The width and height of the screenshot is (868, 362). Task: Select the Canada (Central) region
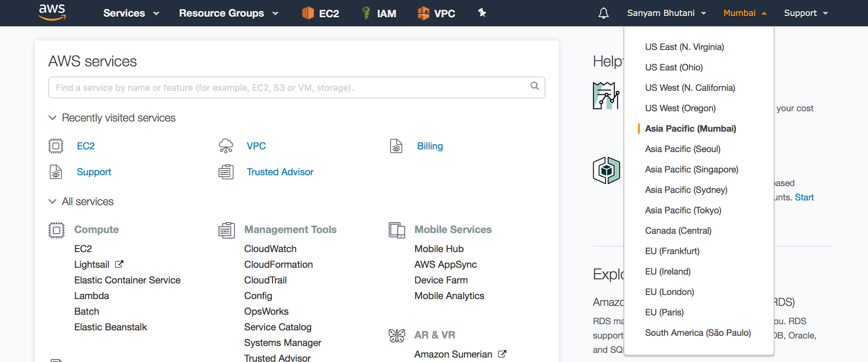click(678, 231)
